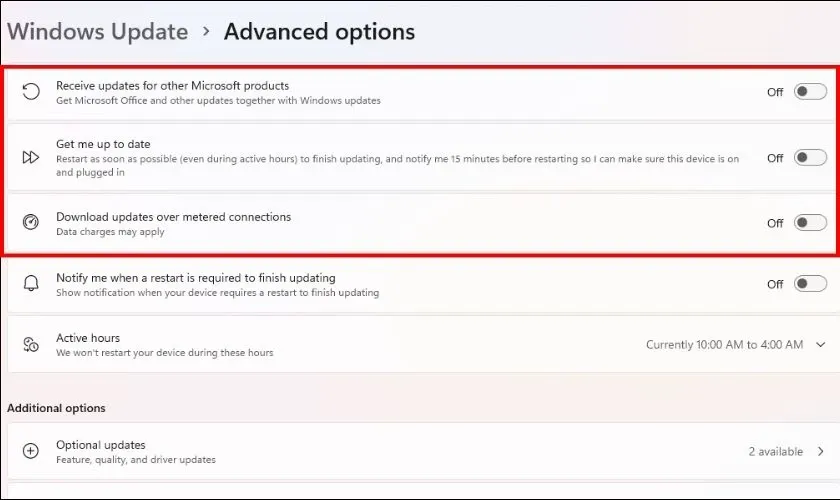This screenshot has height=500, width=840.
Task: Enable Notify me when restart is required
Action: point(809,284)
